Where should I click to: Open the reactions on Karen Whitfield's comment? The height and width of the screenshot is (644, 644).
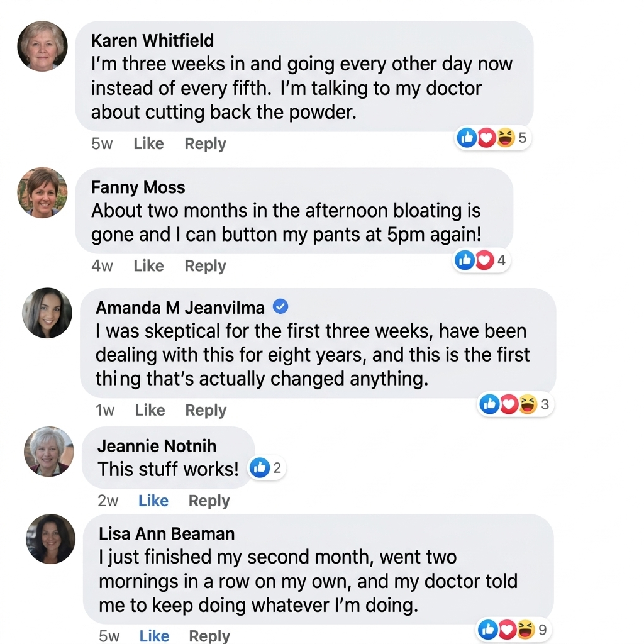coord(492,138)
